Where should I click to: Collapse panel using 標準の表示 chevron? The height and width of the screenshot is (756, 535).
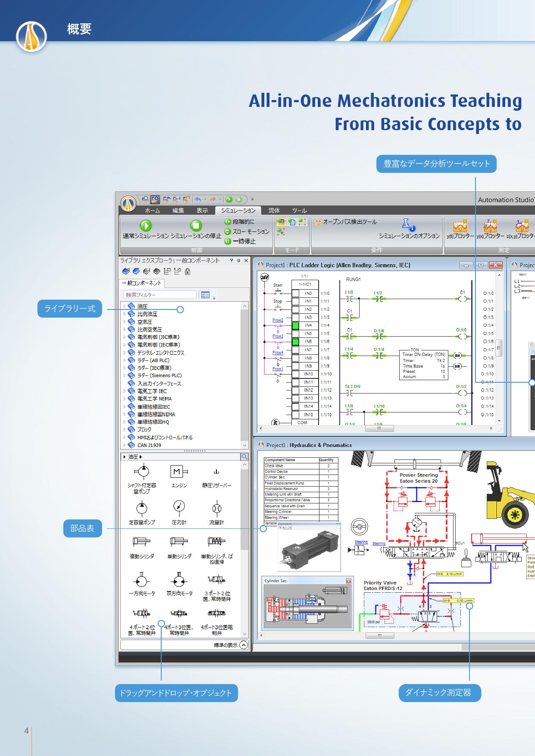[x=244, y=645]
